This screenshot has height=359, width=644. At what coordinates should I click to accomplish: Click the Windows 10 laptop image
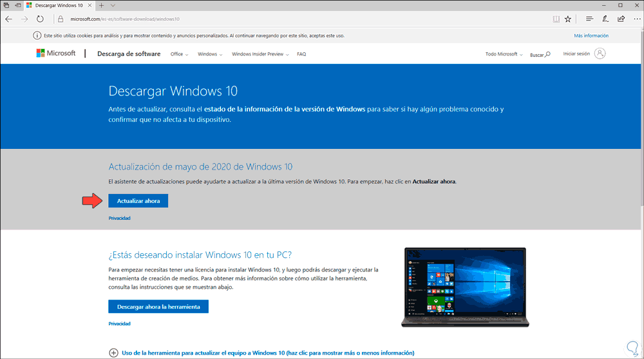click(x=465, y=287)
